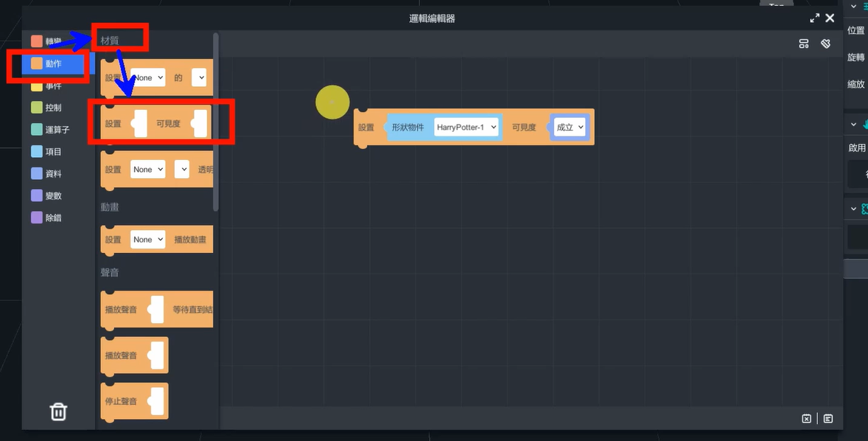Click the boxed X icon at bottom right
868x441 pixels.
pos(806,419)
